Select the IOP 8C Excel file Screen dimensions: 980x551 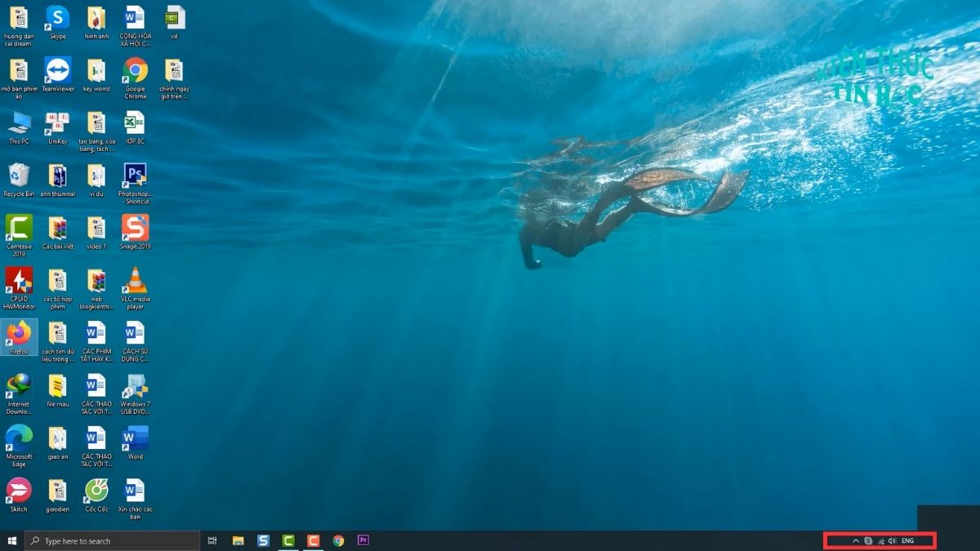tap(136, 128)
